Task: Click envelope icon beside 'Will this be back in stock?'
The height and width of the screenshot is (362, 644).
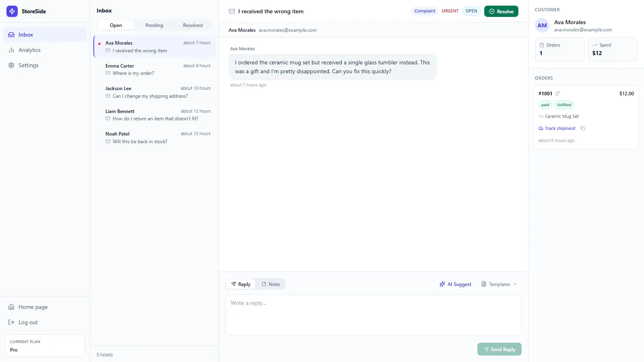Action: point(108,142)
